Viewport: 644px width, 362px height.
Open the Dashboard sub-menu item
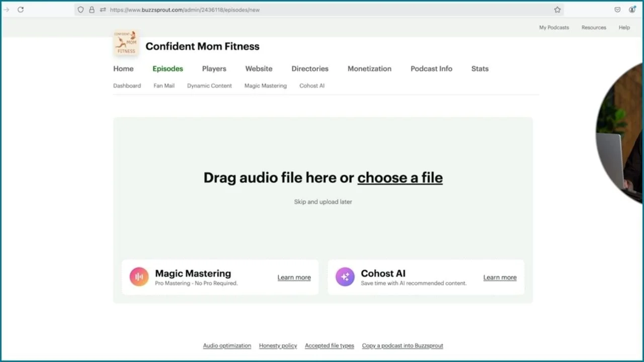point(127,86)
